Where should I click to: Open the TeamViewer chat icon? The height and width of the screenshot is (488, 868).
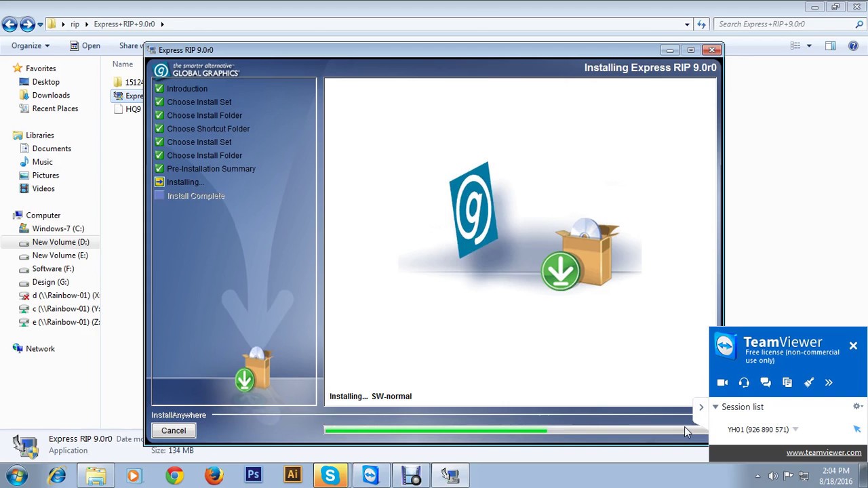(x=766, y=382)
